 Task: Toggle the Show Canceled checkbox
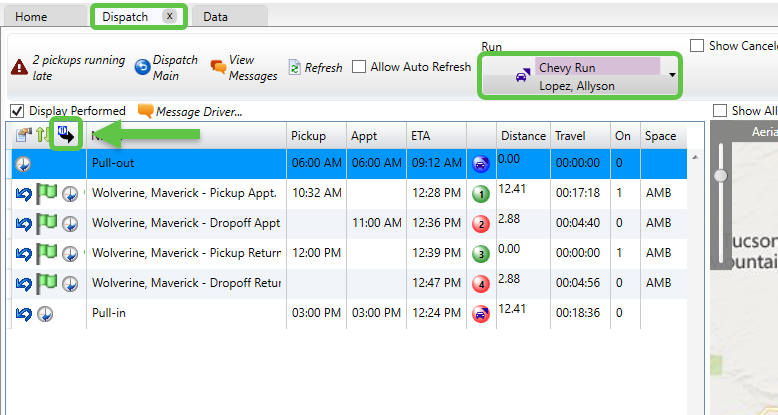697,46
